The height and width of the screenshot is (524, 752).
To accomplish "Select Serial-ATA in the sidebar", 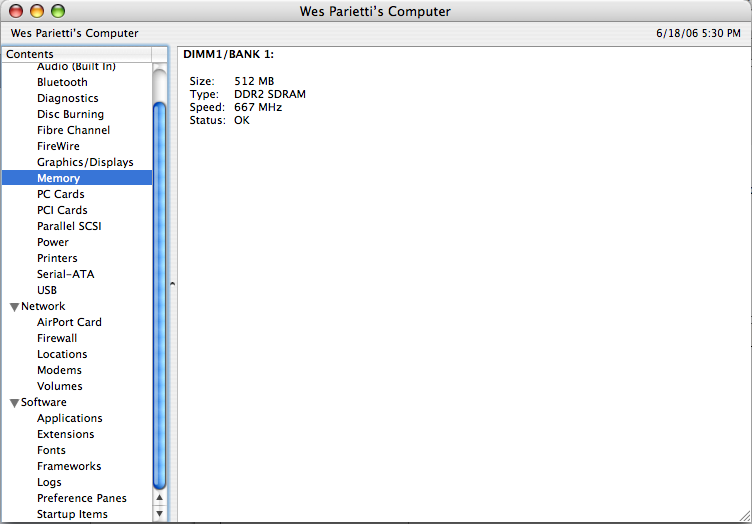I will 66,274.
